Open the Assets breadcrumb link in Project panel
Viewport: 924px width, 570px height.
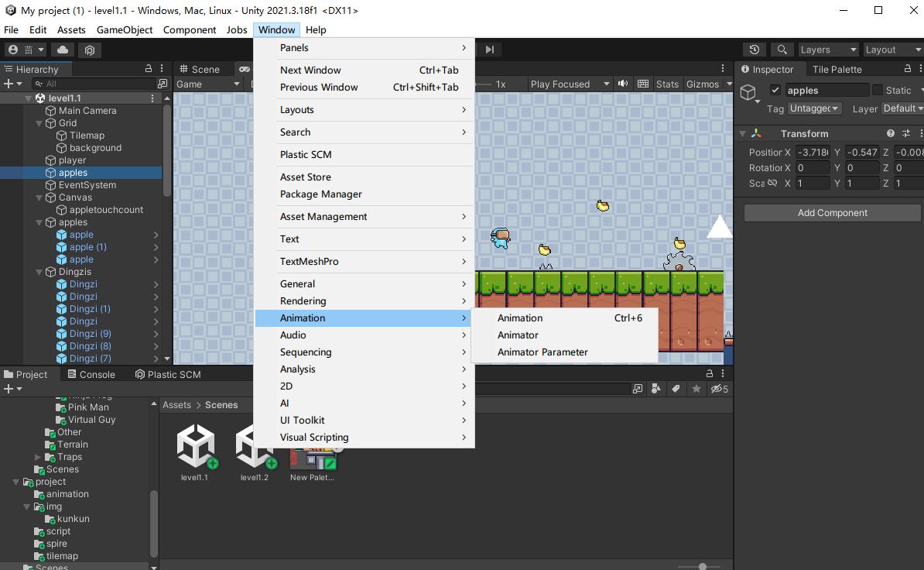[176, 404]
